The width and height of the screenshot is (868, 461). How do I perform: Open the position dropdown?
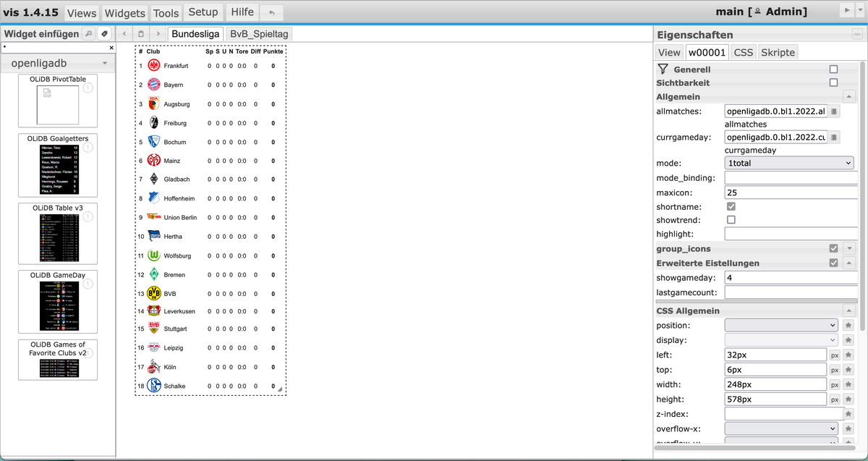tap(782, 326)
